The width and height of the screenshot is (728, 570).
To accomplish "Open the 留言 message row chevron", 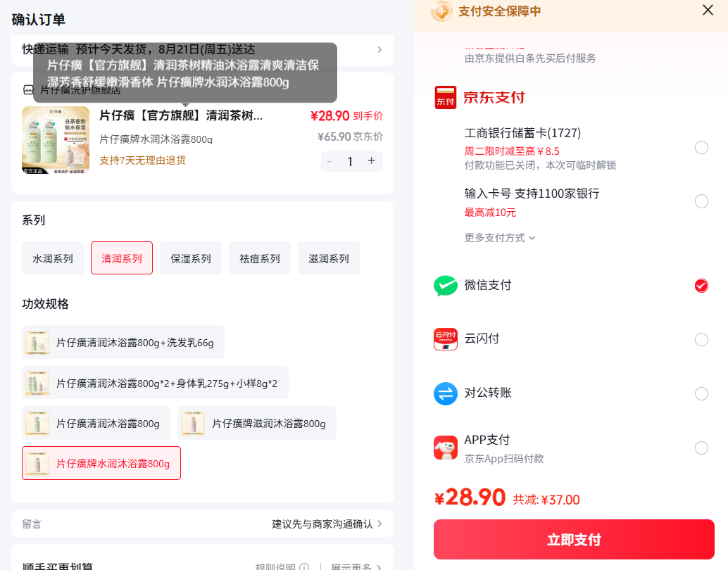I will [379, 524].
